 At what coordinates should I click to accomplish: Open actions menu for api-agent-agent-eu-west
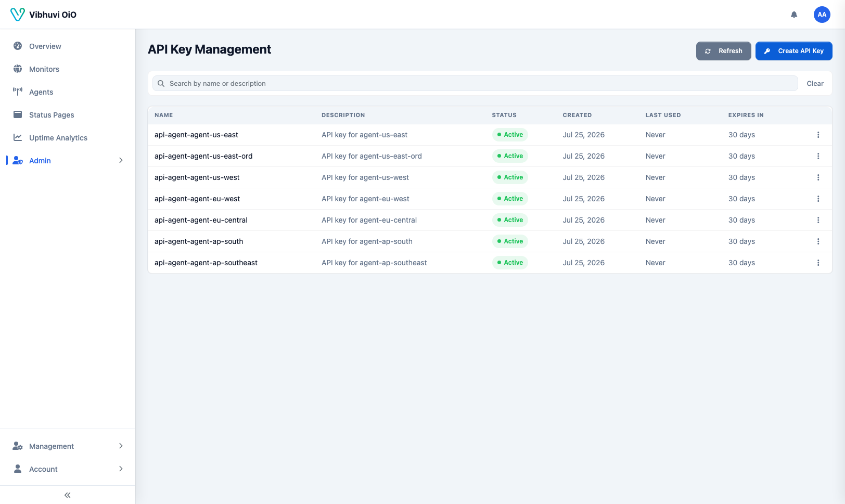[818, 199]
